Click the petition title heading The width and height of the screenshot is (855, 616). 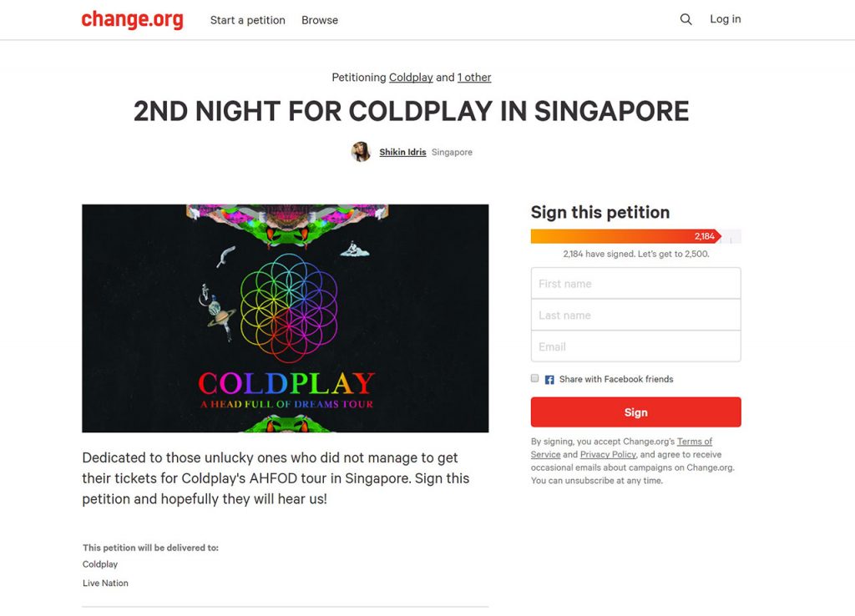click(x=411, y=111)
